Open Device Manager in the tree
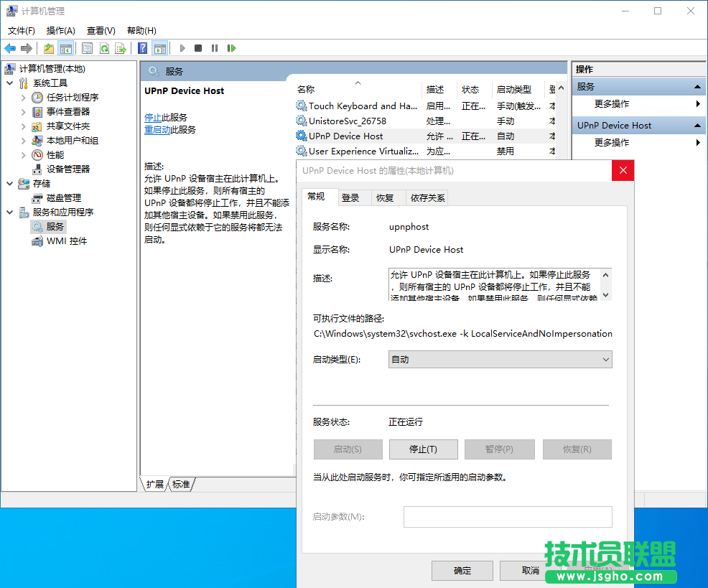Viewport: 708px width, 588px height. tap(68, 169)
